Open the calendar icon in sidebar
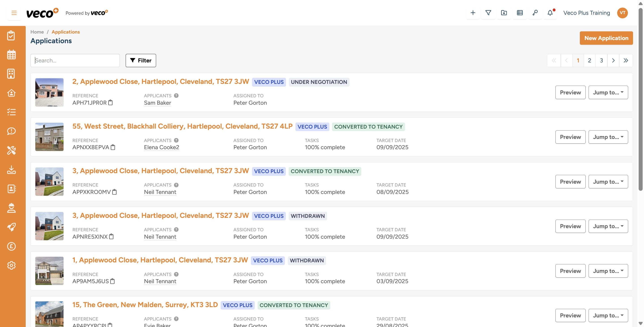Screen dimensions: 644x327 [11, 55]
